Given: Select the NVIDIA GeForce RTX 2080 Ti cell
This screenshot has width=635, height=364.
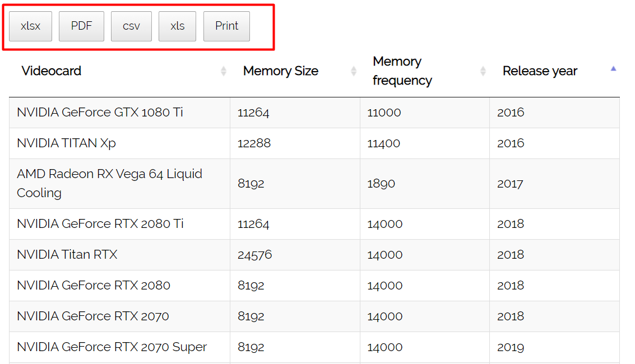Looking at the screenshot, I should coord(119,224).
